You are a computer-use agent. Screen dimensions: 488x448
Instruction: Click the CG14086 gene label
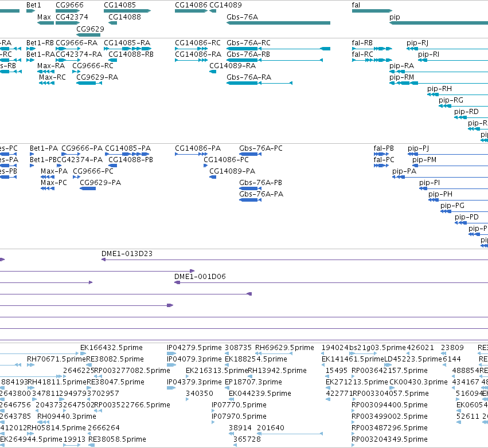[x=191, y=5]
